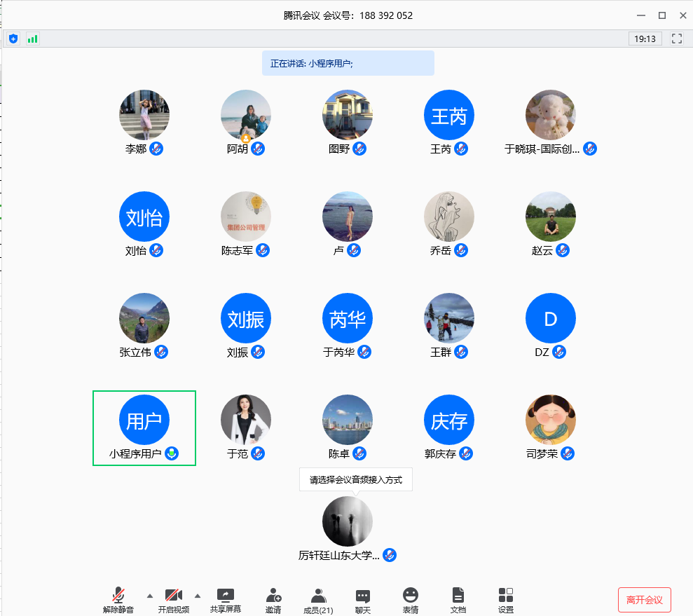This screenshot has width=693, height=616.
Task: Click the shield security icon
Action: click(13, 39)
